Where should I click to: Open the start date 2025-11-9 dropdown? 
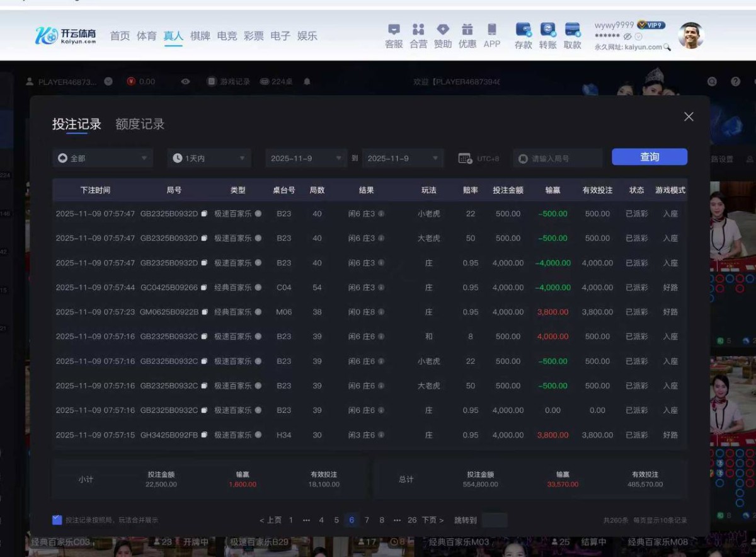point(306,158)
